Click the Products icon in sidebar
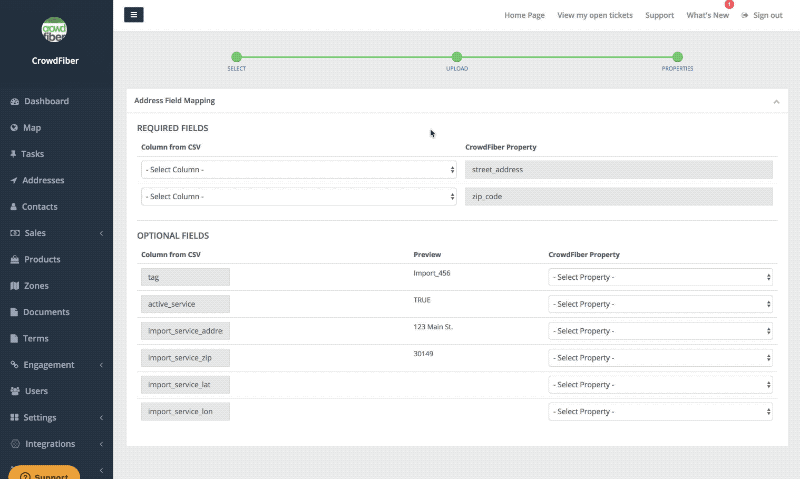This screenshot has width=800, height=479. 14,260
